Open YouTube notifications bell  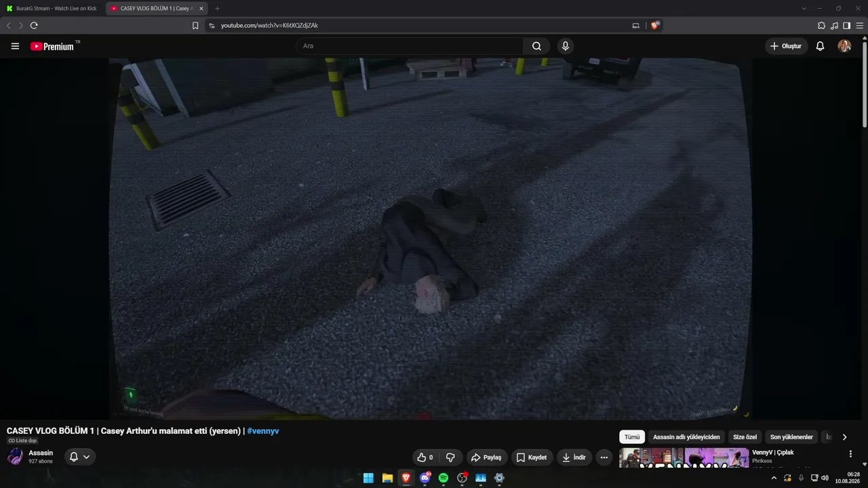820,46
